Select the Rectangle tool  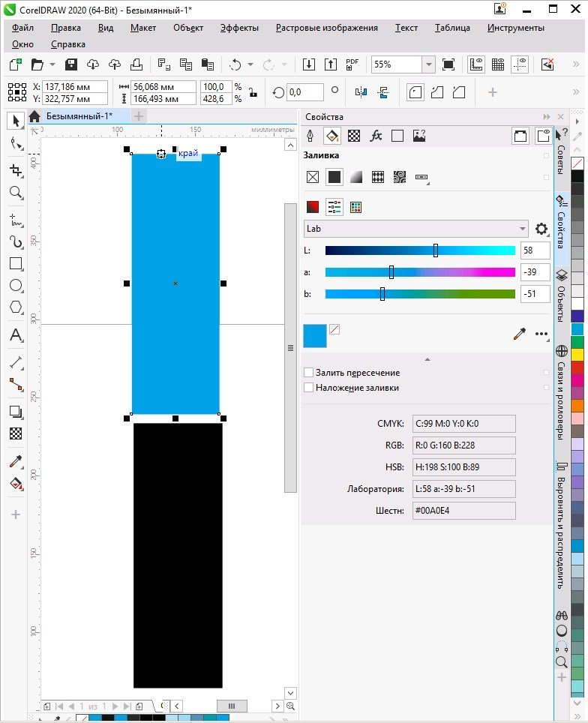click(15, 263)
